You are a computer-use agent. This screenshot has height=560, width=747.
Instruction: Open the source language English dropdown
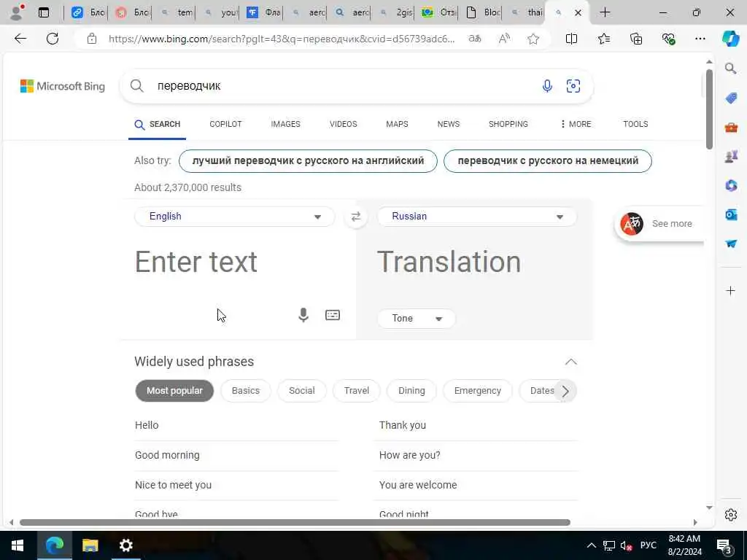235,217
